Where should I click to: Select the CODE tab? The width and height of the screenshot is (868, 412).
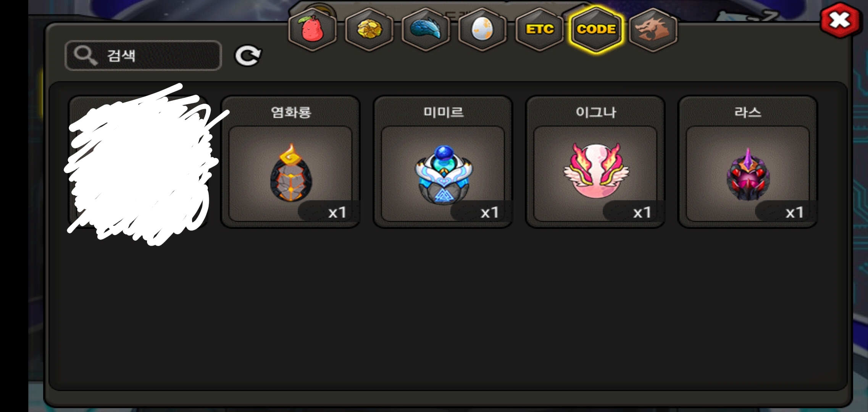tap(596, 29)
